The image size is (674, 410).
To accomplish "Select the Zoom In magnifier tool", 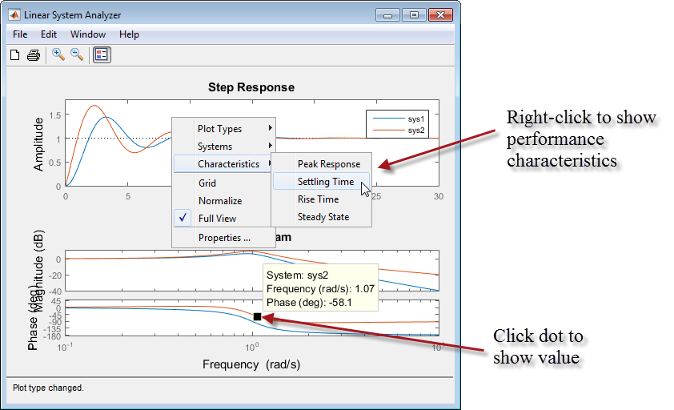I will pos(58,55).
